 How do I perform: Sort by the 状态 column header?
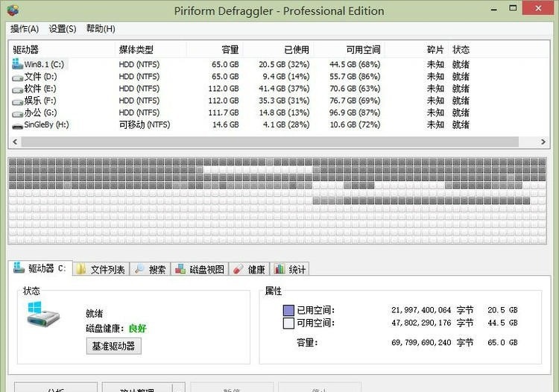click(461, 49)
